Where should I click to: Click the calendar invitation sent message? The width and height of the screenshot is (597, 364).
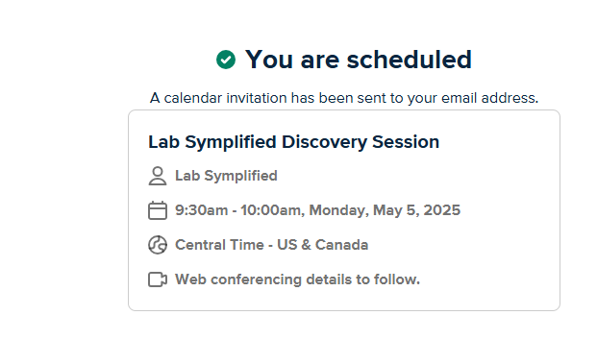(x=344, y=98)
